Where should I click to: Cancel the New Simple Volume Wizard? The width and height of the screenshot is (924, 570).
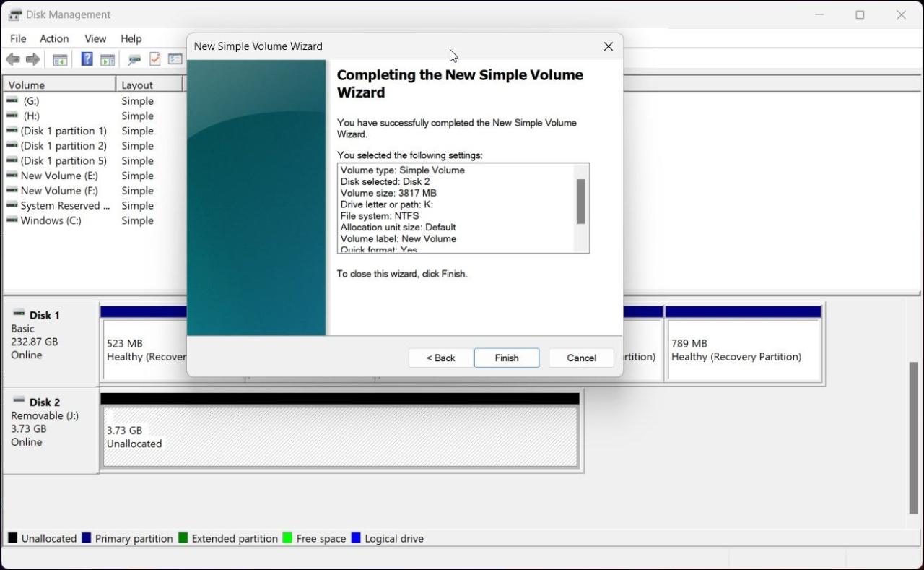(x=581, y=358)
